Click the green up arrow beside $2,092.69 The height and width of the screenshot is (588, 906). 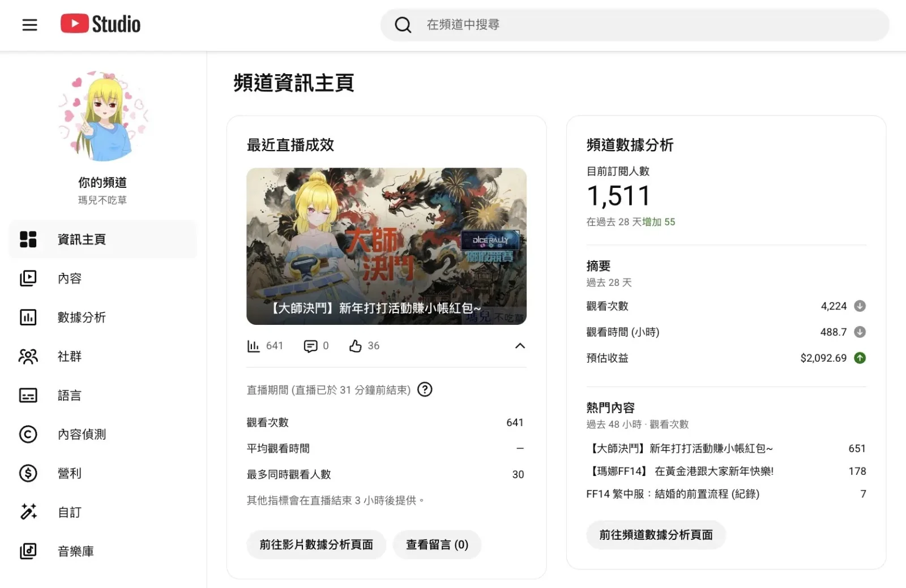click(x=860, y=358)
